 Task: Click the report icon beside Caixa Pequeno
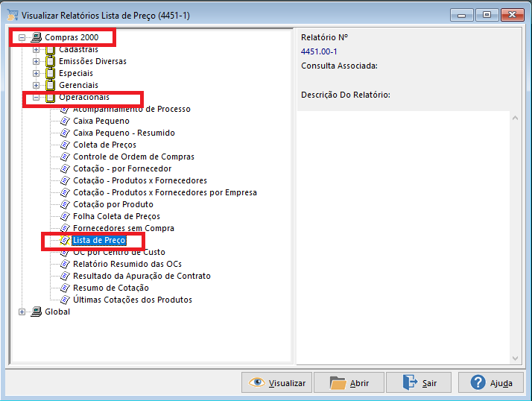65,121
